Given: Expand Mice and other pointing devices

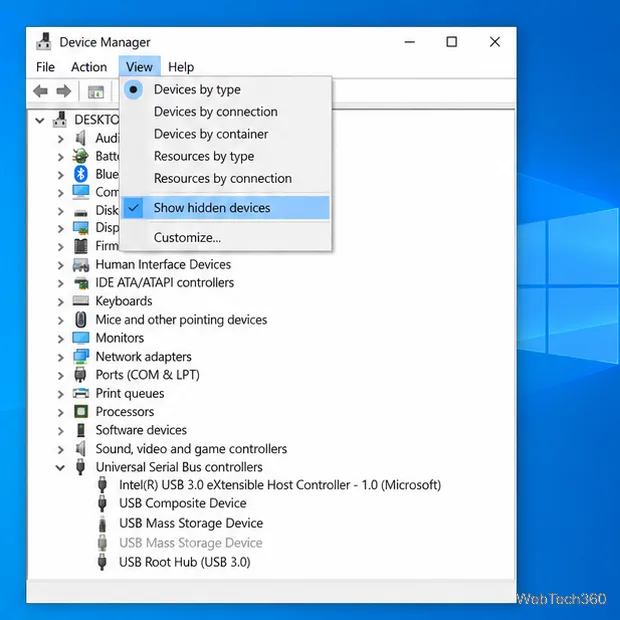Looking at the screenshot, I should (60, 320).
